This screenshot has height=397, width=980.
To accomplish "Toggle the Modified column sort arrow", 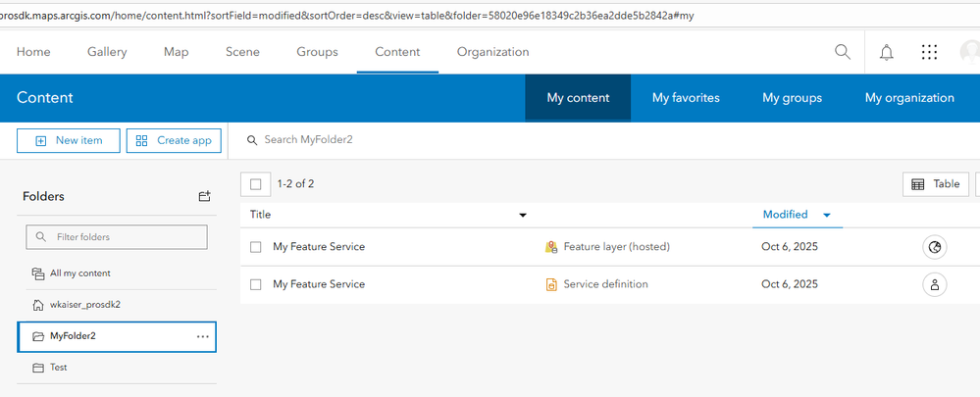I will point(827,215).
